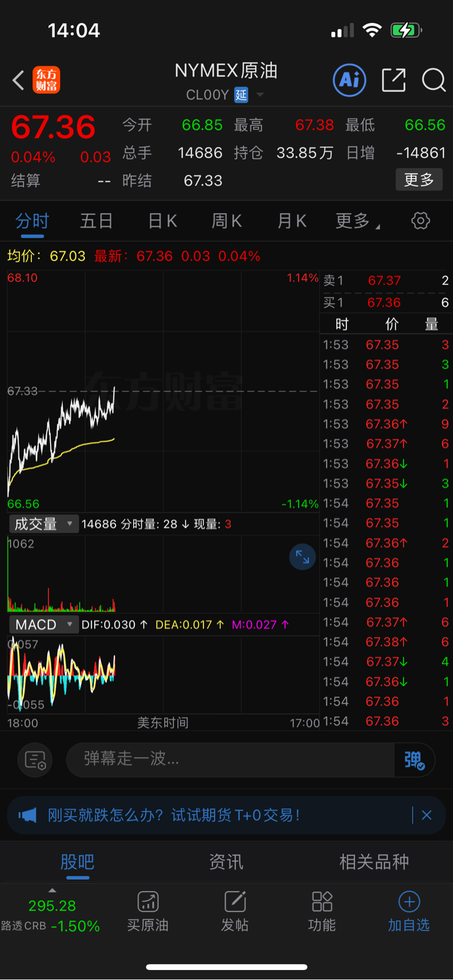Viewport: 453px width, 980px height.
Task: Click the intraday price chart
Action: coord(163,391)
